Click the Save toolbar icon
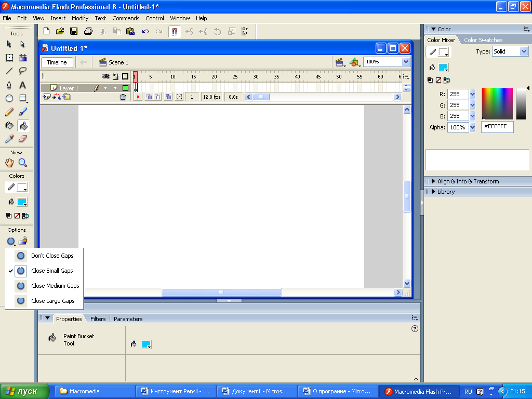The height and width of the screenshot is (399, 532). (x=74, y=31)
